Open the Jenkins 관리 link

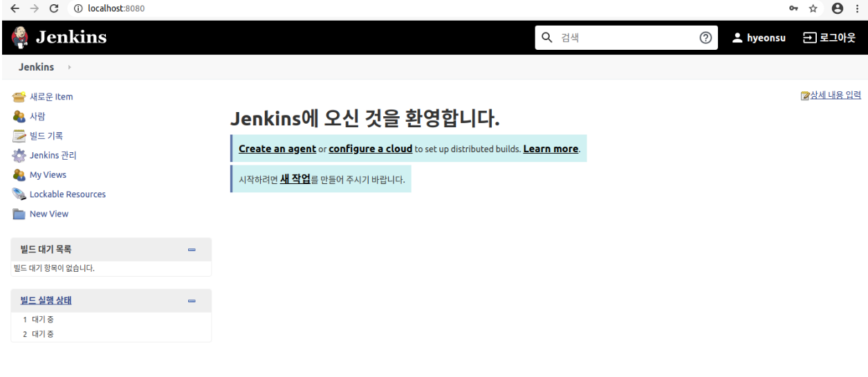(x=53, y=155)
